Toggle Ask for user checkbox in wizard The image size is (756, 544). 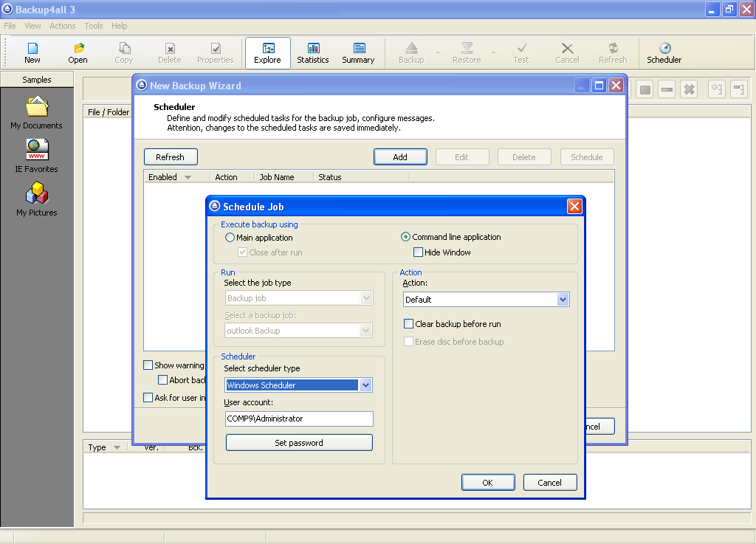click(148, 398)
